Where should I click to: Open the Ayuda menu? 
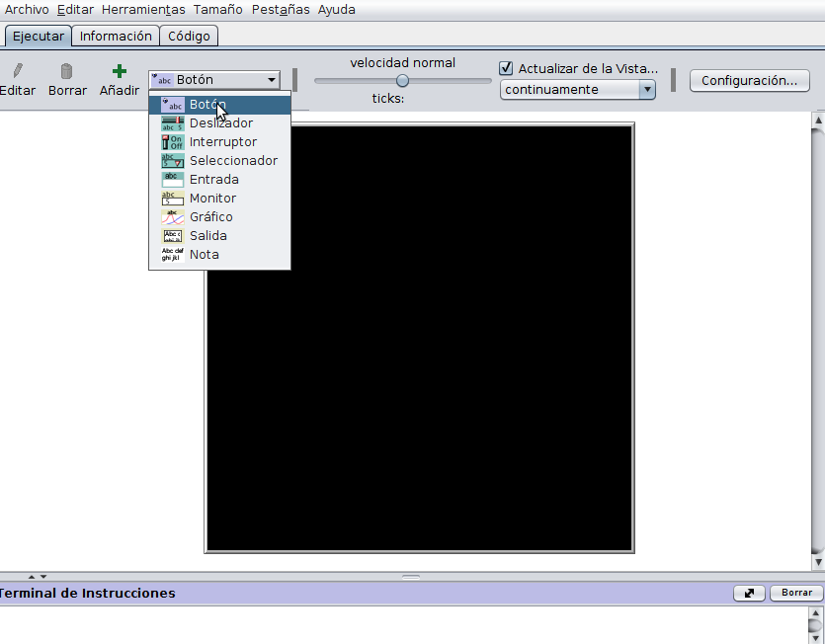coord(336,10)
